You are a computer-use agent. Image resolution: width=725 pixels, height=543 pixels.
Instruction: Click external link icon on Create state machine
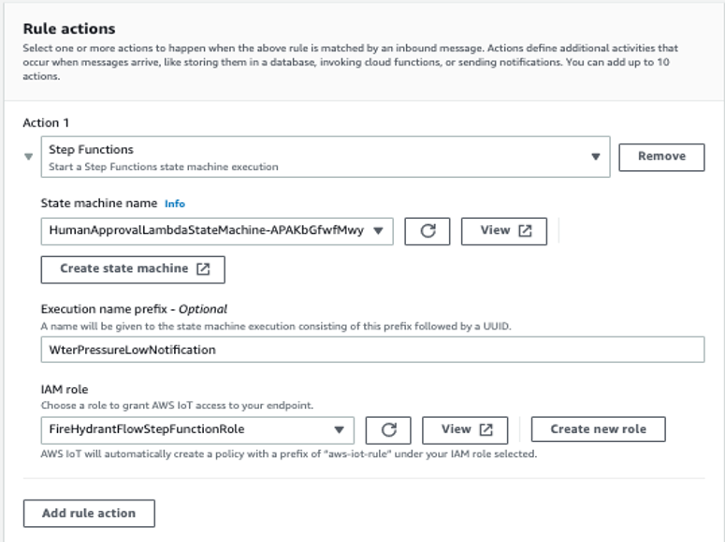click(203, 269)
